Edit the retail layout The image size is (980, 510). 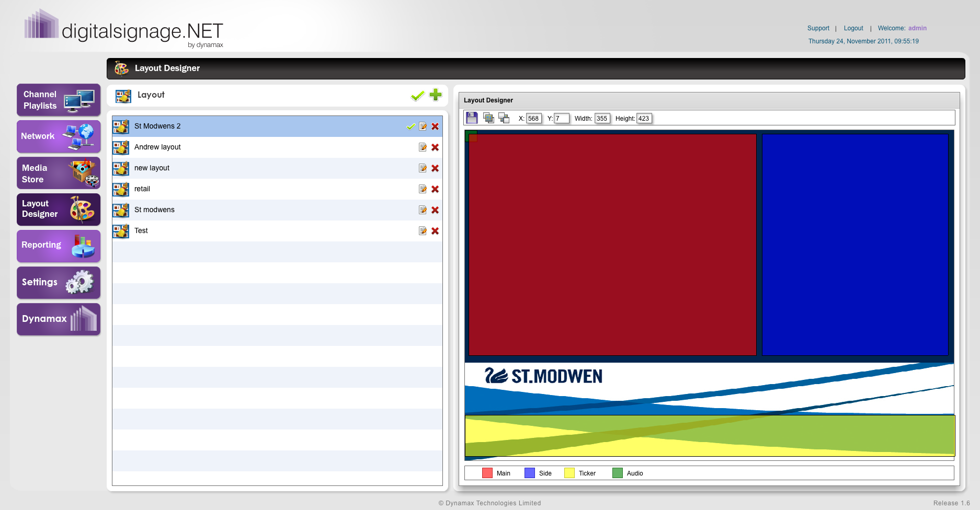423,189
